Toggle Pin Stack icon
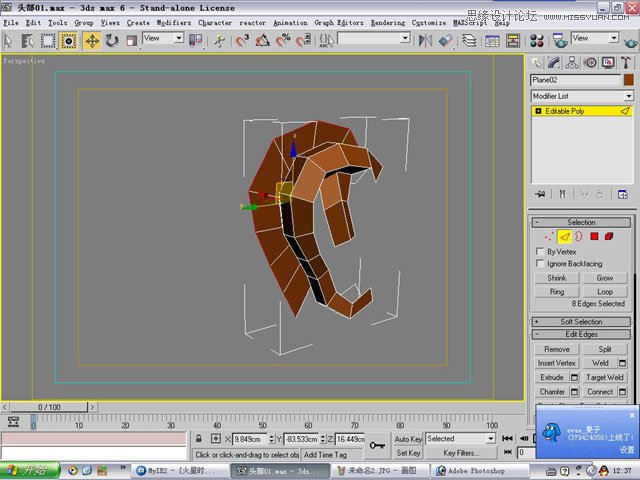Screen dimensions: 640x480 pos(540,194)
